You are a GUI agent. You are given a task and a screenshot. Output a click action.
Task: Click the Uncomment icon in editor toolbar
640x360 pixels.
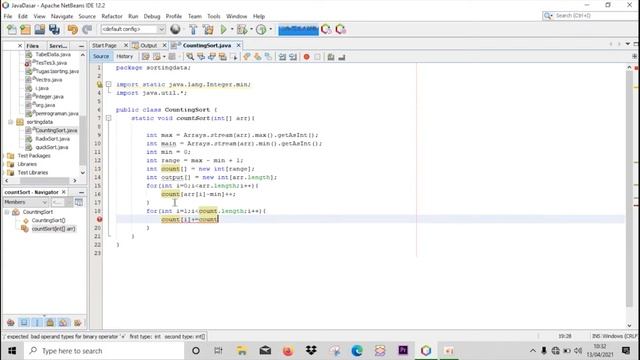[342, 57]
